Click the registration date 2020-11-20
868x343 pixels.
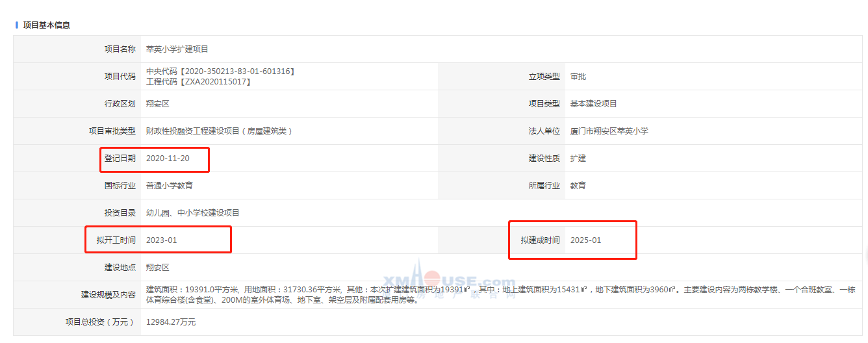tap(168, 159)
